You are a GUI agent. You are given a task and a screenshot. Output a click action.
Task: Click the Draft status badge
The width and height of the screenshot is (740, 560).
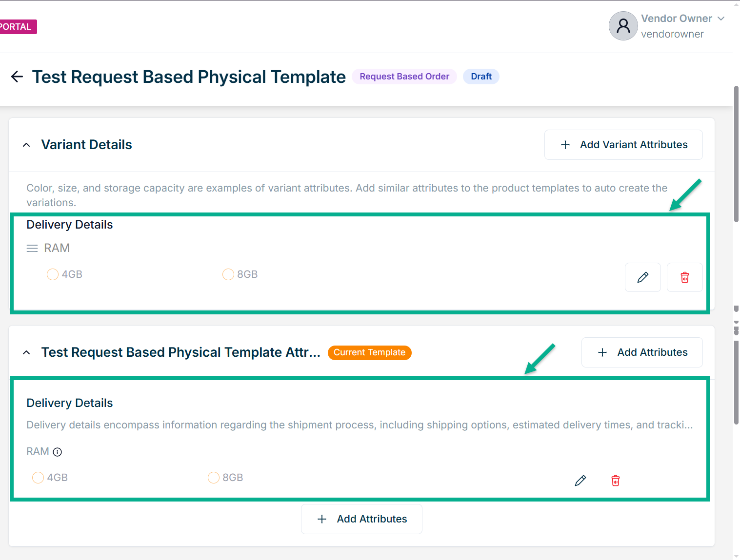(481, 77)
